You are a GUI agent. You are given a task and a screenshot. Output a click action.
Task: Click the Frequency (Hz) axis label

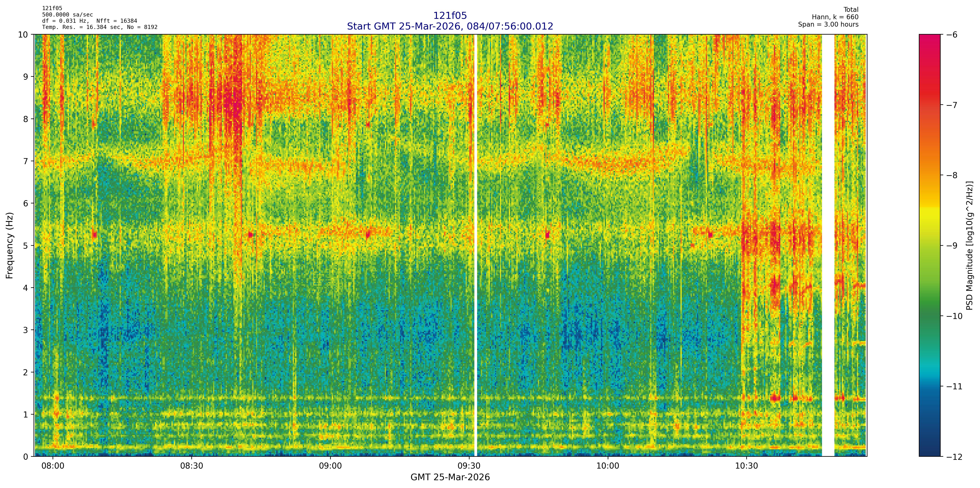pos(10,245)
